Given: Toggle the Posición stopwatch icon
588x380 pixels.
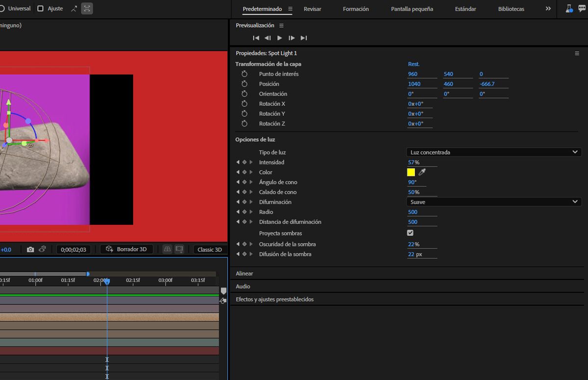Looking at the screenshot, I should pyautogui.click(x=245, y=84).
